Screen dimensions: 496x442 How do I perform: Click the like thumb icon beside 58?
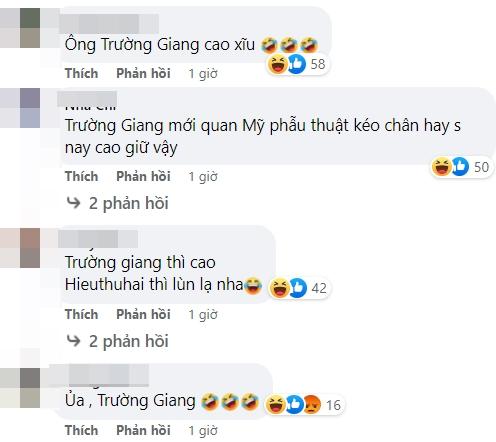click(296, 64)
